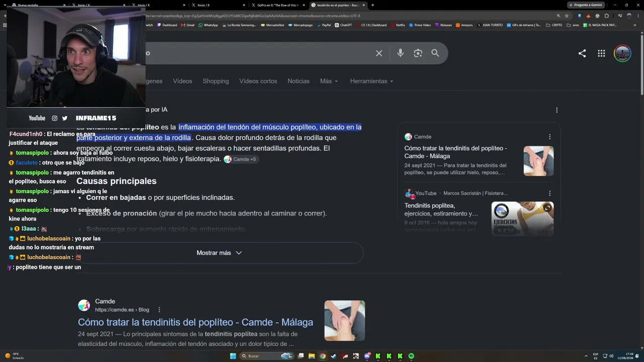Open options for the Camde source card
This screenshot has height=362, width=644.
coord(549,137)
